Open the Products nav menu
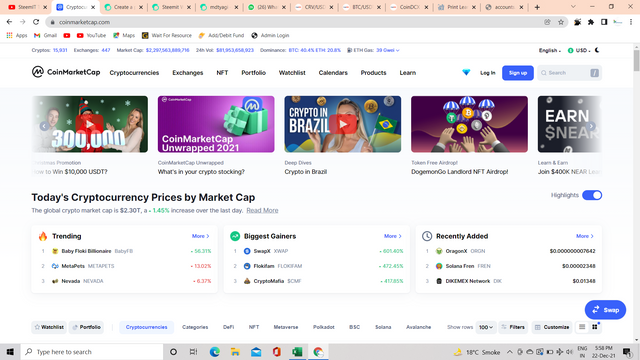The height and width of the screenshot is (360, 640). [x=373, y=73]
